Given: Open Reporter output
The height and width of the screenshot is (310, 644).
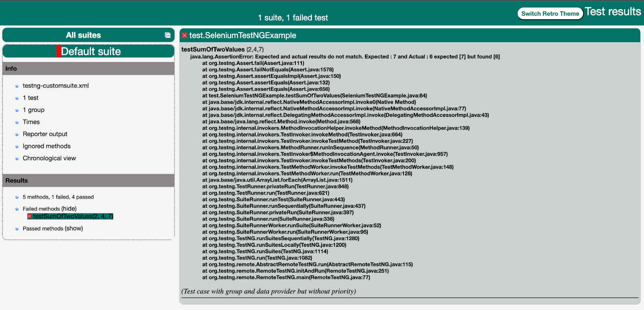Looking at the screenshot, I should pos(45,134).
